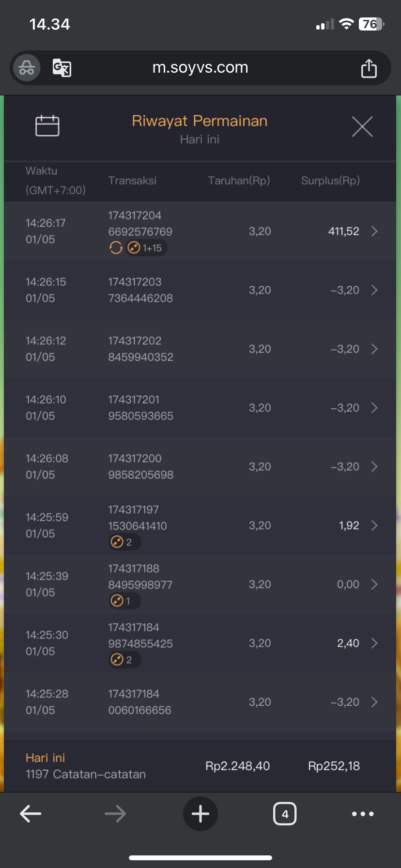This screenshot has width=401, height=868.
Task: Expand details for the 411,52 surplus row
Action: click(374, 232)
